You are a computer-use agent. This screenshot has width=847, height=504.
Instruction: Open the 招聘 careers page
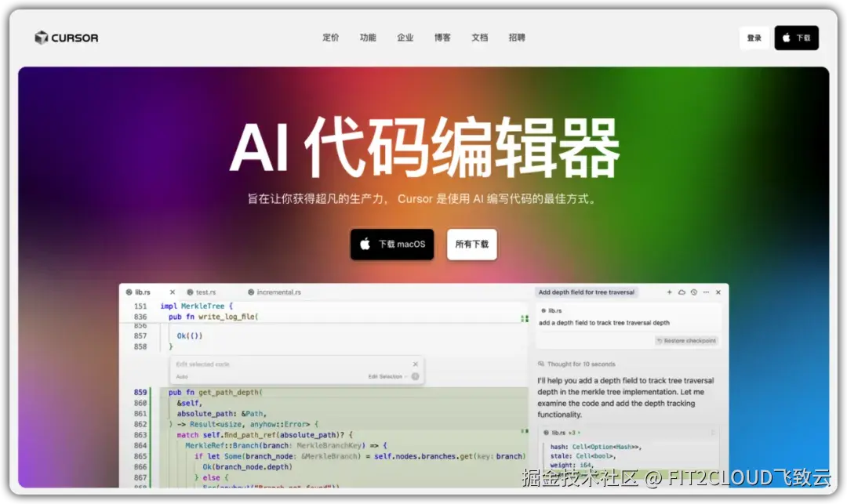(517, 38)
